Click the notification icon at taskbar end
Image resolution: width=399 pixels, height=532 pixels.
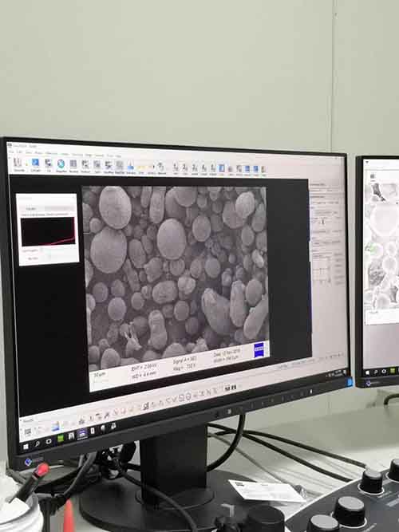pyautogui.click(x=350, y=383)
